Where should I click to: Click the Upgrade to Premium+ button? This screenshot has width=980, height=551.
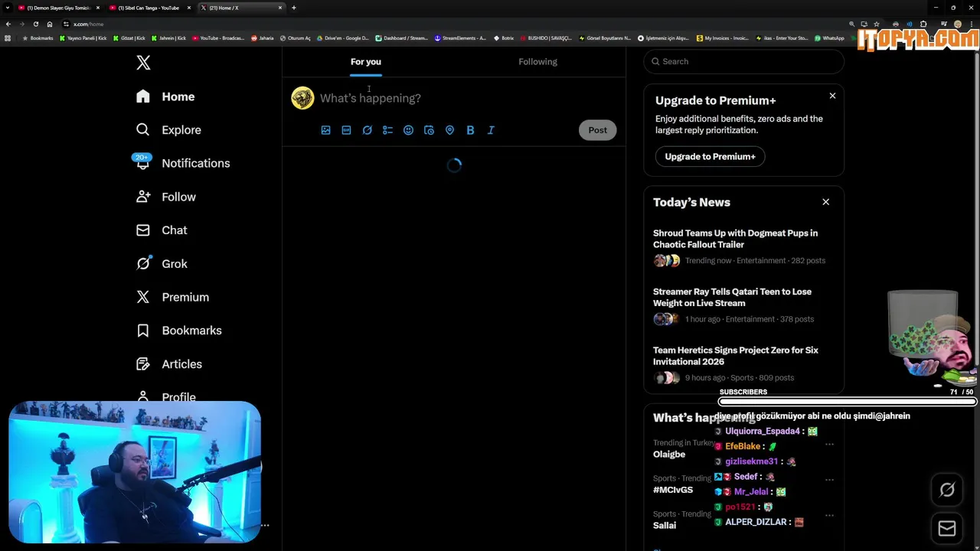pos(710,156)
